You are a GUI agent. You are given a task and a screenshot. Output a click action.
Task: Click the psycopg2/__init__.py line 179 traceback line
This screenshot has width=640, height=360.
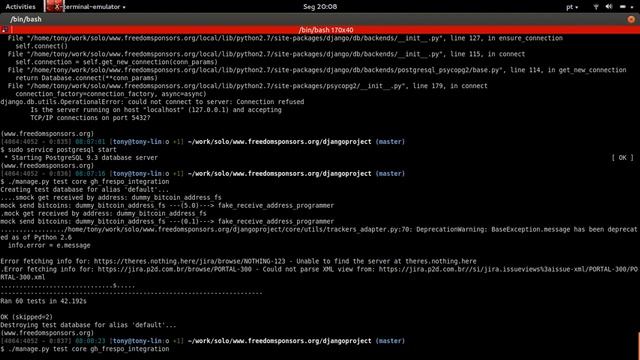(x=247, y=86)
